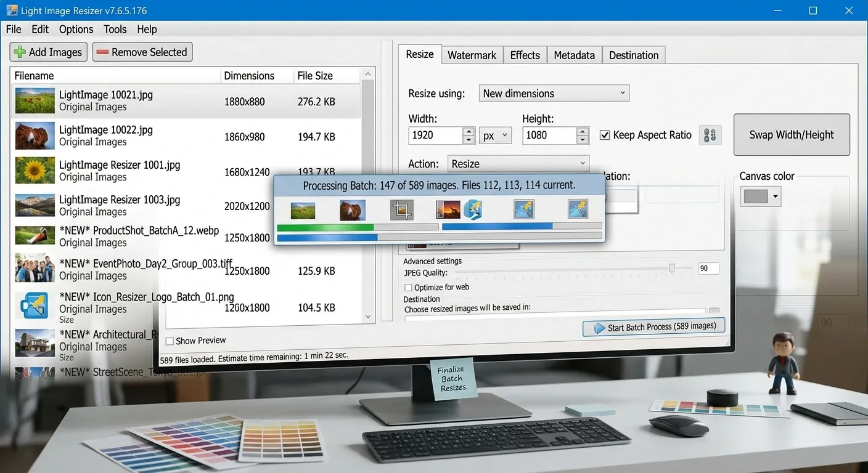Sort by the Filename column header
This screenshot has width=868, height=473.
(x=116, y=76)
